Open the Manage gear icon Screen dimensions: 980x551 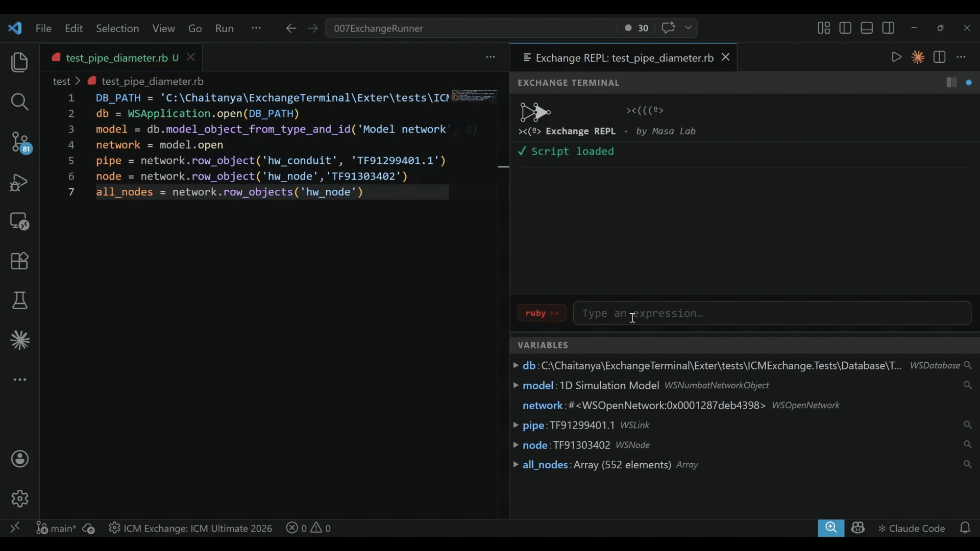[x=19, y=498]
